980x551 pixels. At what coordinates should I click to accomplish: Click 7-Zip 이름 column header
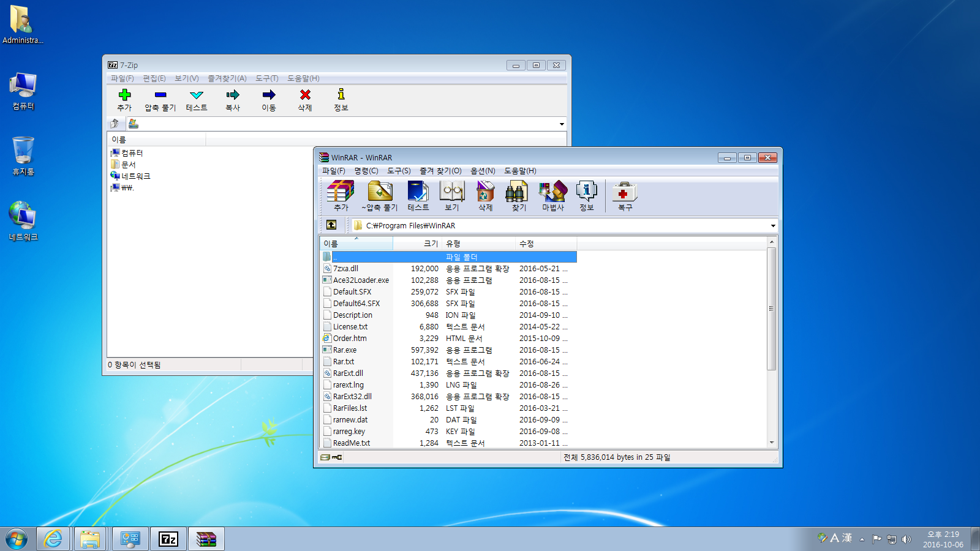(156, 140)
